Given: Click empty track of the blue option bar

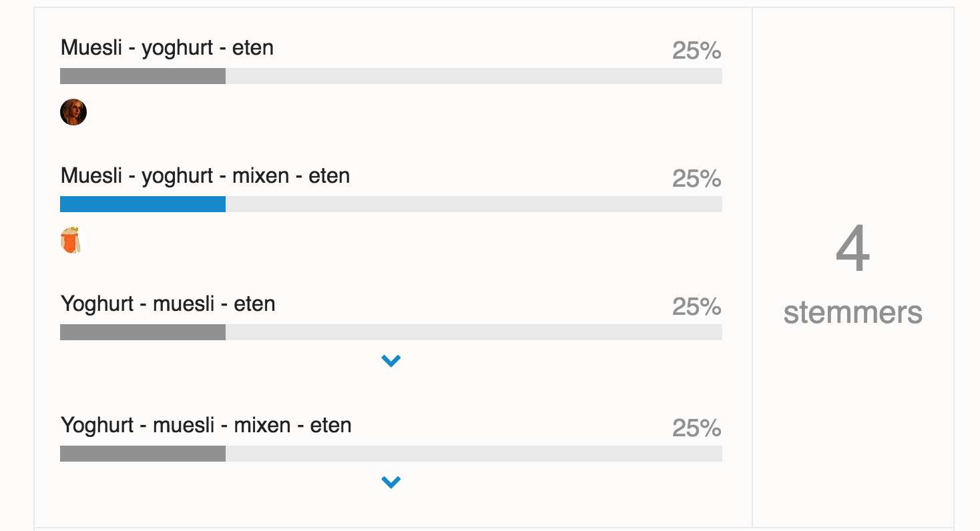Looking at the screenshot, I should coord(474,204).
